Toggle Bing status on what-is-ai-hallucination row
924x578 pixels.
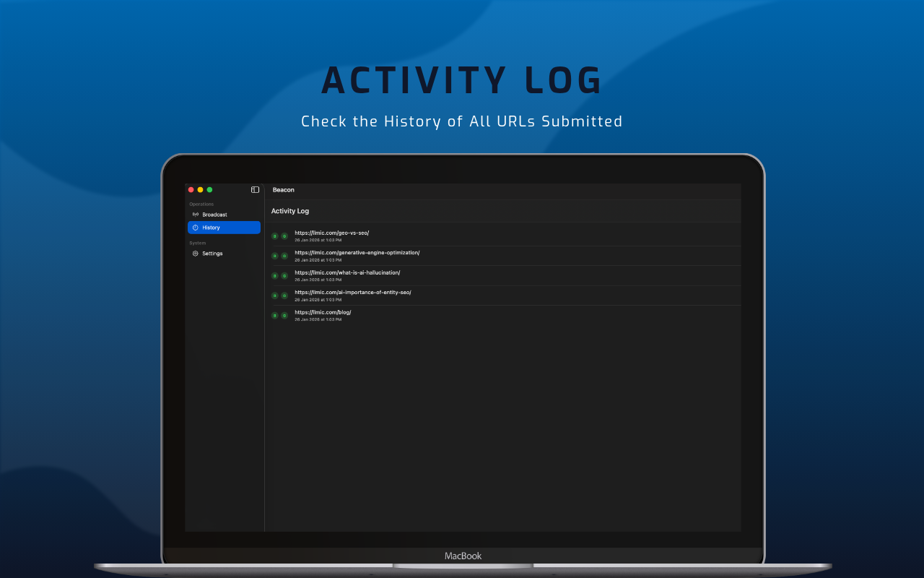click(x=274, y=275)
